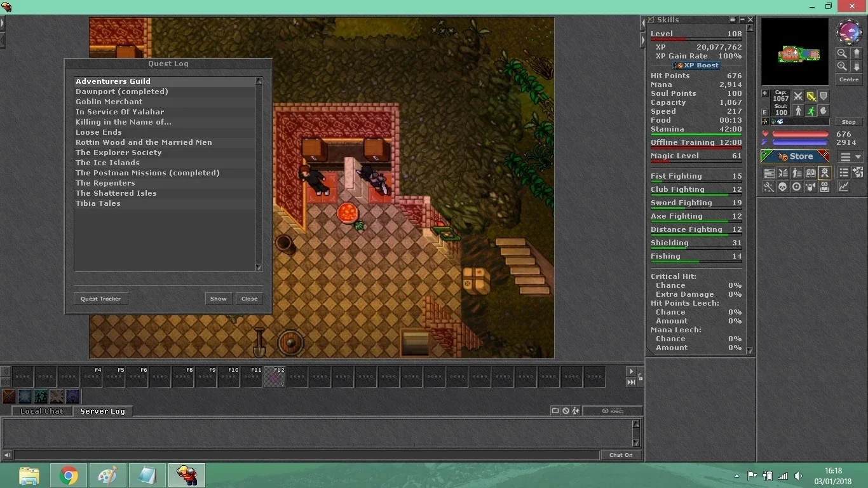Click the red hit points bar
The image size is (868, 488).
[x=801, y=134]
